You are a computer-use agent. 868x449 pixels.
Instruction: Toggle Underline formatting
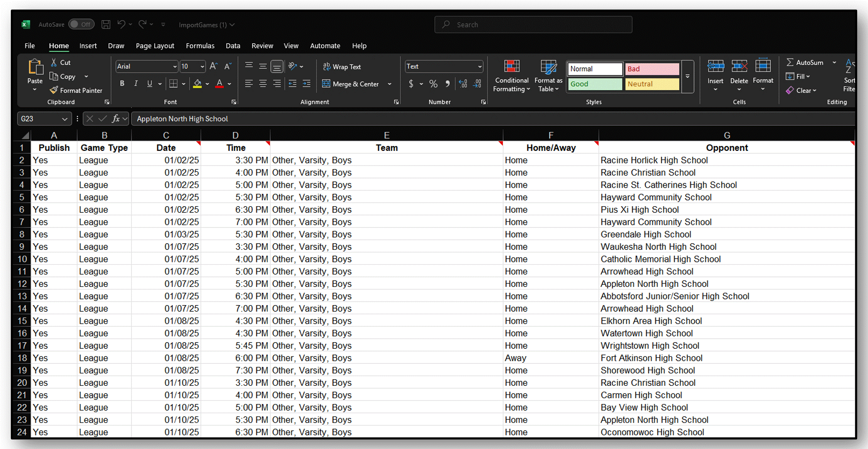pyautogui.click(x=150, y=84)
